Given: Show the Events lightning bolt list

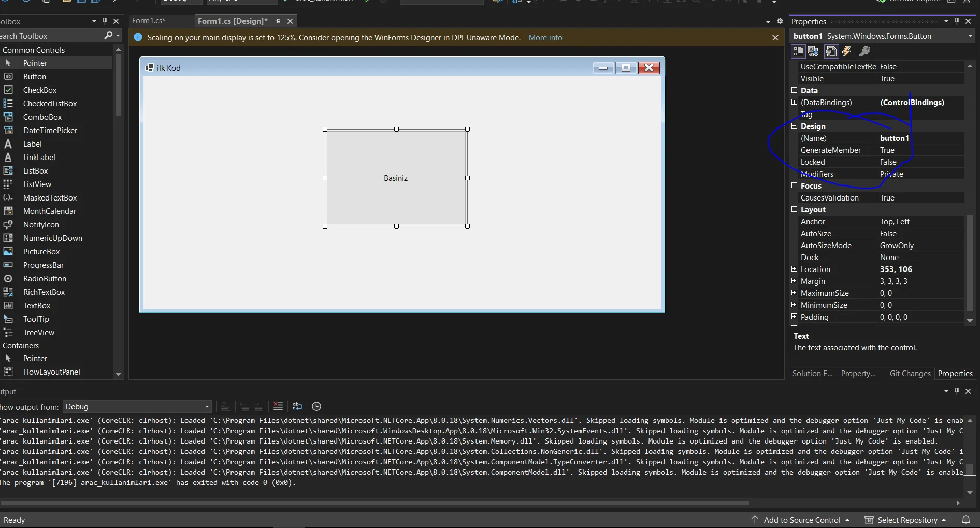Looking at the screenshot, I should 847,51.
